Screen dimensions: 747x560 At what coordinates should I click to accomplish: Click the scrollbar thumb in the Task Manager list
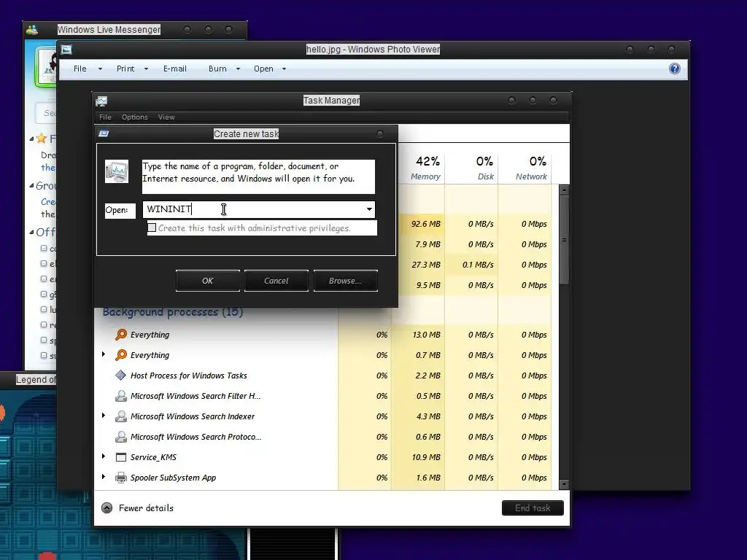(x=564, y=240)
